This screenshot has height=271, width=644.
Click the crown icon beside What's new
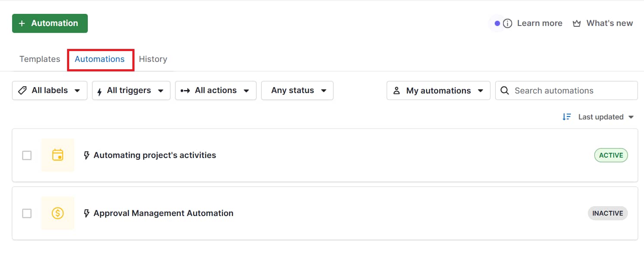click(577, 23)
